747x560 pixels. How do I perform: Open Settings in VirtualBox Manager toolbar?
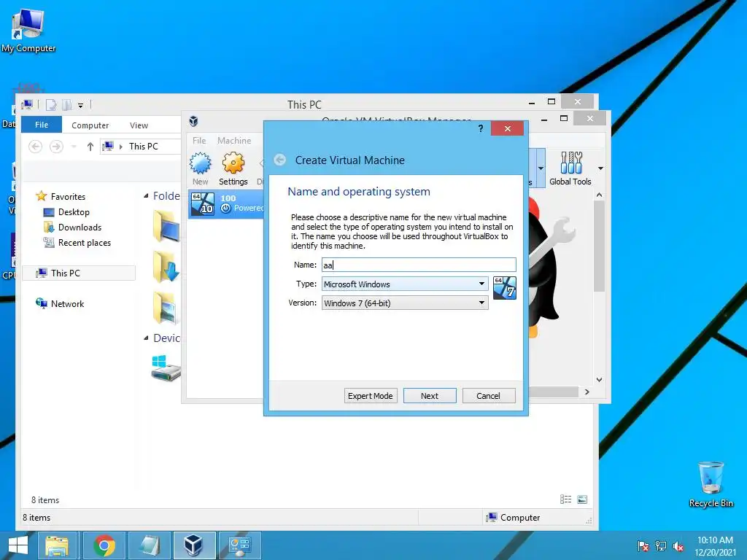coord(233,168)
